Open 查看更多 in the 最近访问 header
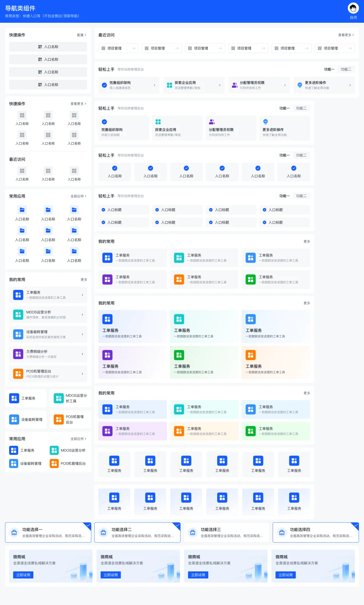Image resolution: width=364 pixels, height=605 pixels. click(346, 35)
